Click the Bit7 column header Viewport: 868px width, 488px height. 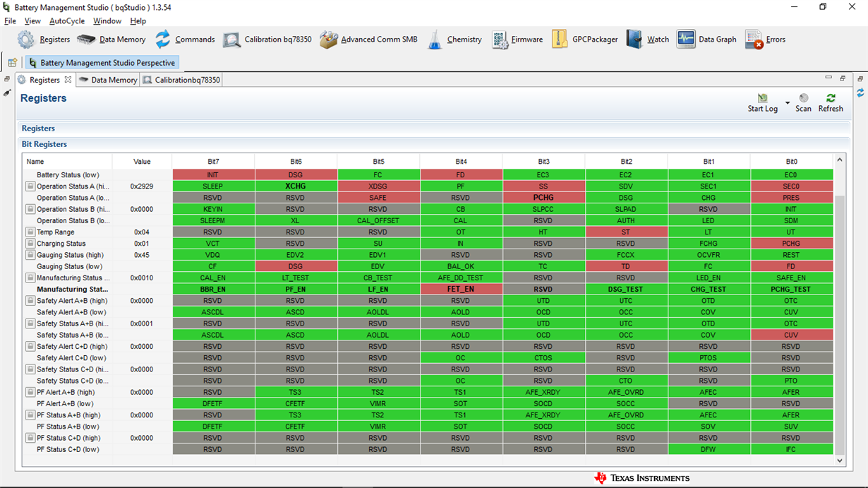pos(212,162)
